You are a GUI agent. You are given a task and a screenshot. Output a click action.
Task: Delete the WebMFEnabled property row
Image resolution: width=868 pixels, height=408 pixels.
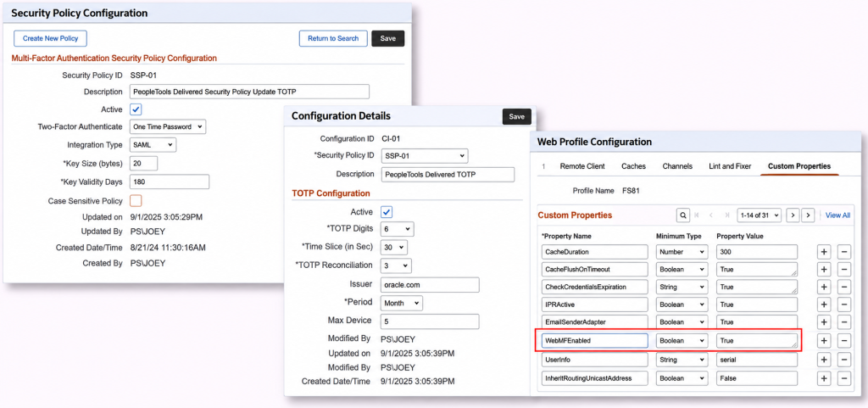coord(843,341)
